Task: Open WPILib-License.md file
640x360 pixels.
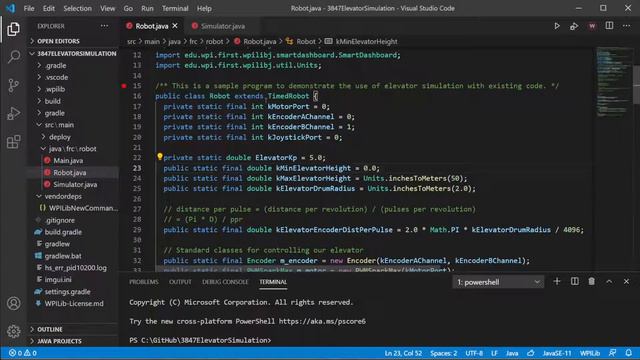Action: click(x=74, y=304)
